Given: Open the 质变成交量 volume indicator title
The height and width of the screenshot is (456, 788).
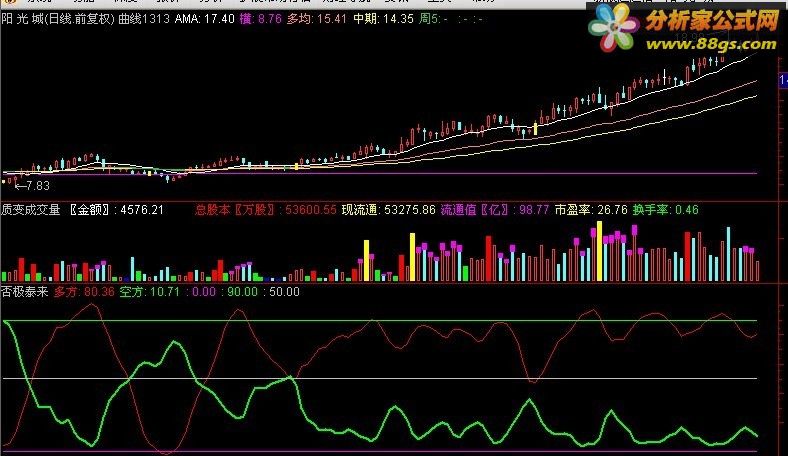Looking at the screenshot, I should click(31, 209).
